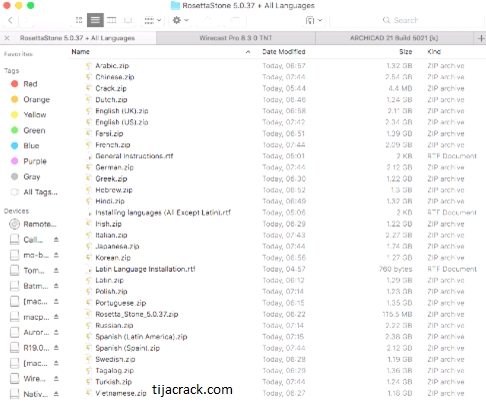The height and width of the screenshot is (403, 486).
Task: Select Installing languages (All Except Latin).rtf
Action: [163, 212]
